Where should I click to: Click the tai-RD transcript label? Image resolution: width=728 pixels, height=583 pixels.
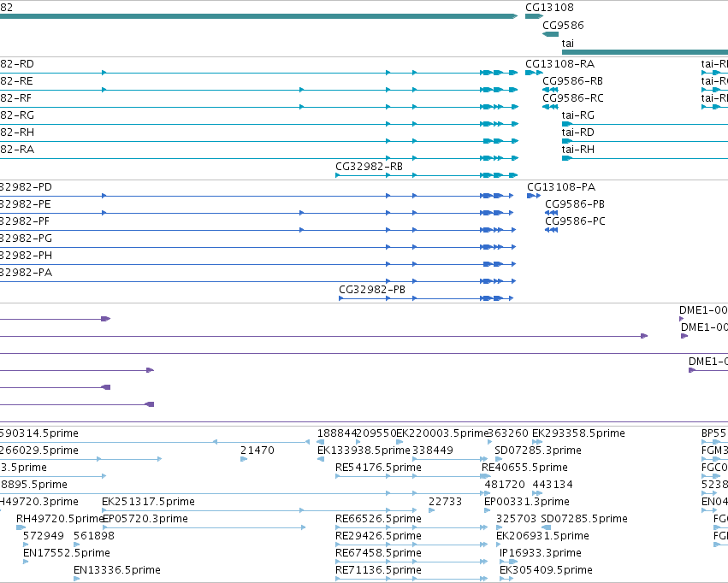coord(578,132)
